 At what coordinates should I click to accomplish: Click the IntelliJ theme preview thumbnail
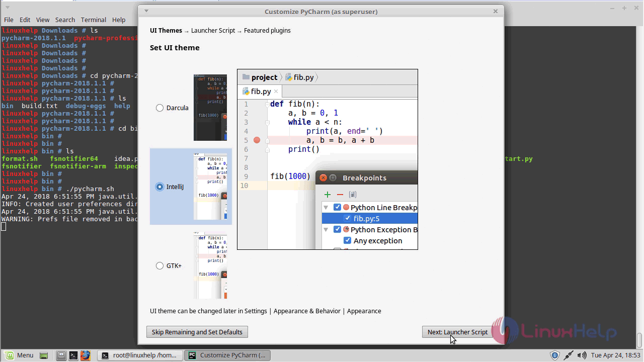click(x=210, y=187)
